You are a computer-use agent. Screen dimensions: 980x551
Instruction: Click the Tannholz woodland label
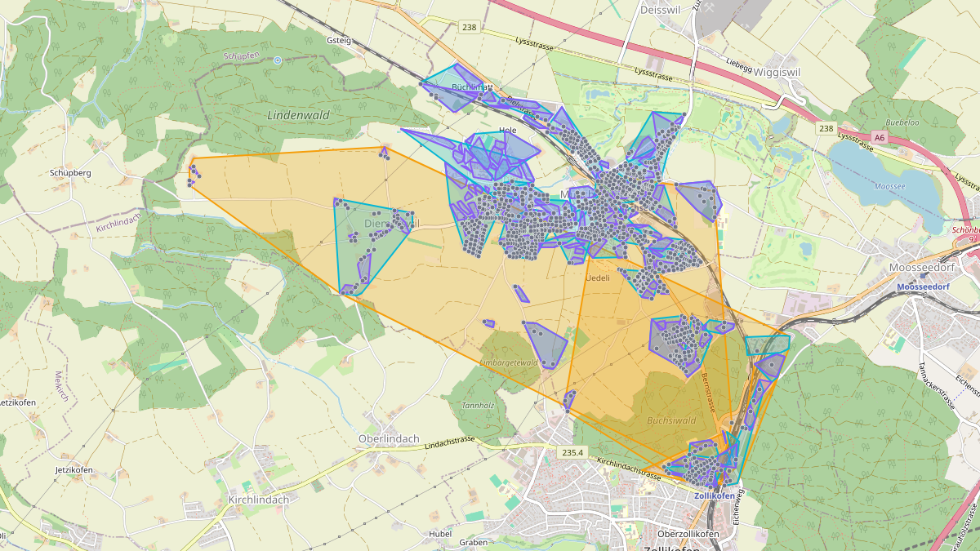pos(478,405)
